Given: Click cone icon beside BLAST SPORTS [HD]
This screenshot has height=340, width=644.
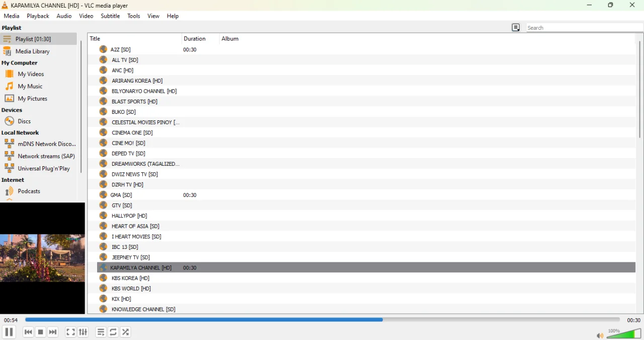Looking at the screenshot, I should point(103,101).
